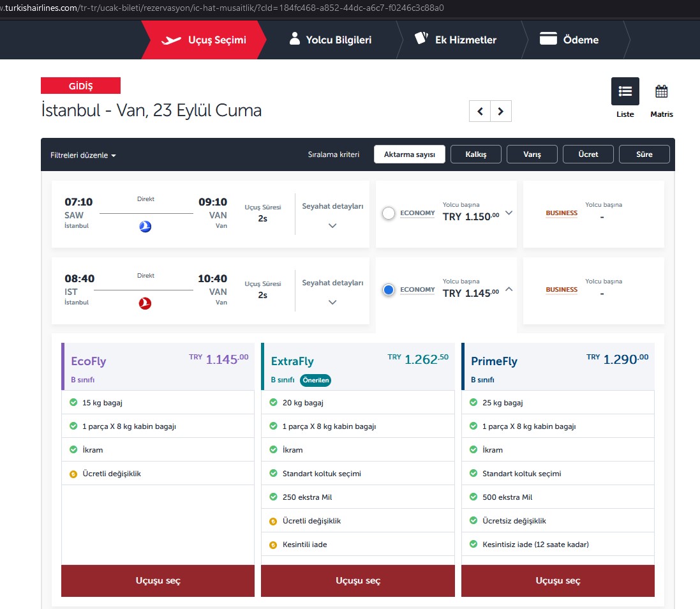
Task: Click check icon beside PrimeFly Ücretsiz değişiklik
Action: pos(473,520)
